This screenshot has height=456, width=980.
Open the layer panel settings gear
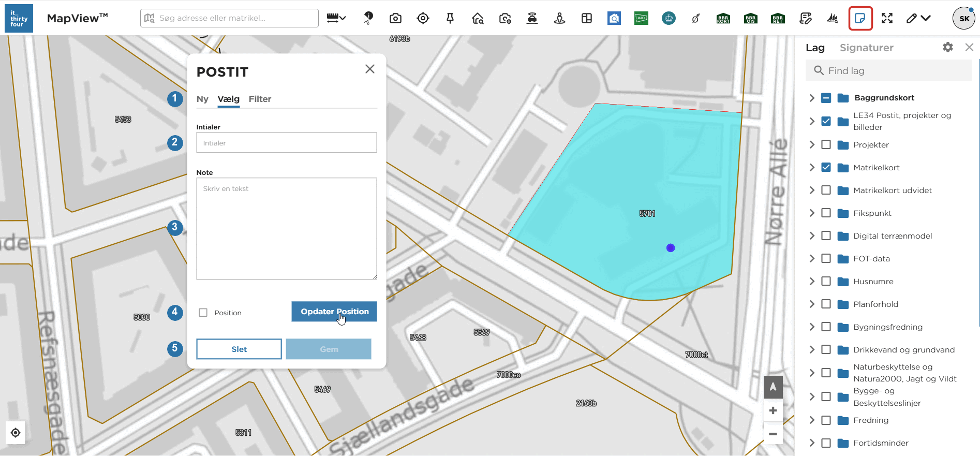pos(948,47)
